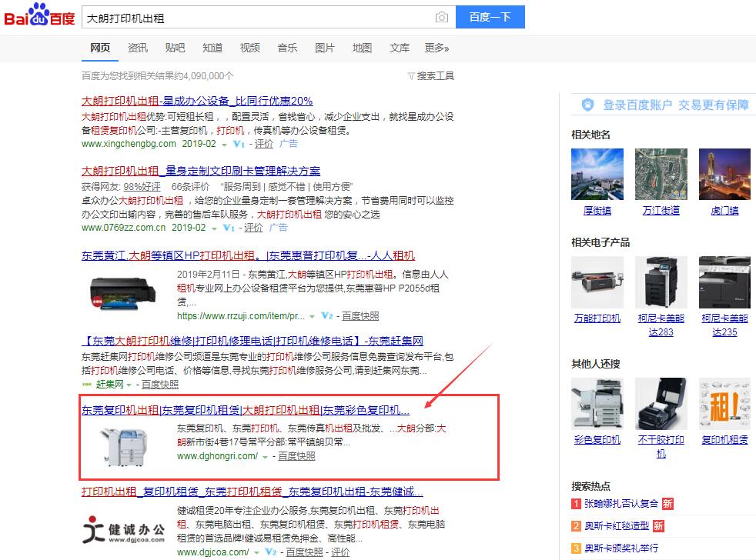Click the V2 badge next to rrzuji.com result

tap(326, 316)
